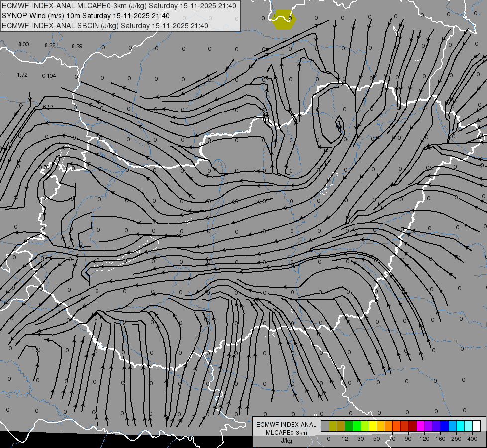Viewport: 487px width, 448px height.
Task: Select the SYNOP Wind 10m header line
Action: point(86,16)
